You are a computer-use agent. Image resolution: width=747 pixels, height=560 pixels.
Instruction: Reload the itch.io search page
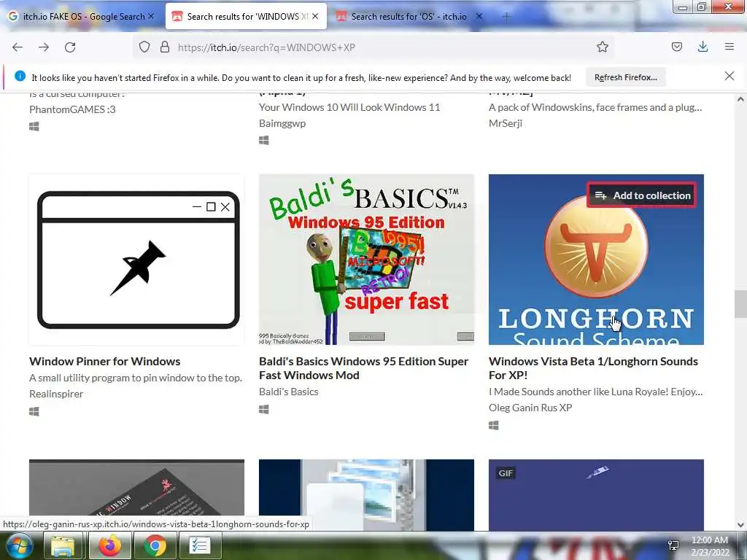pyautogui.click(x=70, y=47)
